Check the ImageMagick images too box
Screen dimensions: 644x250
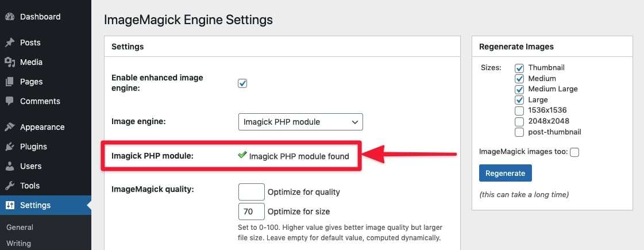click(574, 152)
